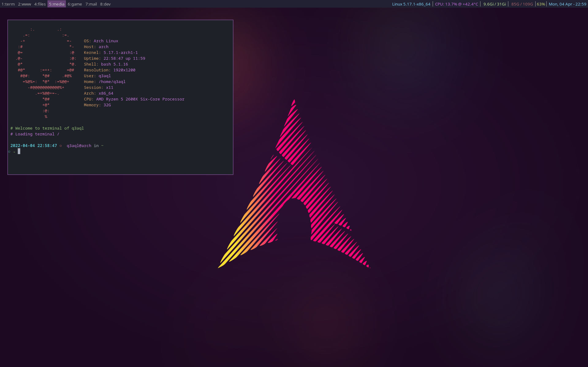Click the 9.6Gi / 31Gi memory indicator

(x=495, y=4)
